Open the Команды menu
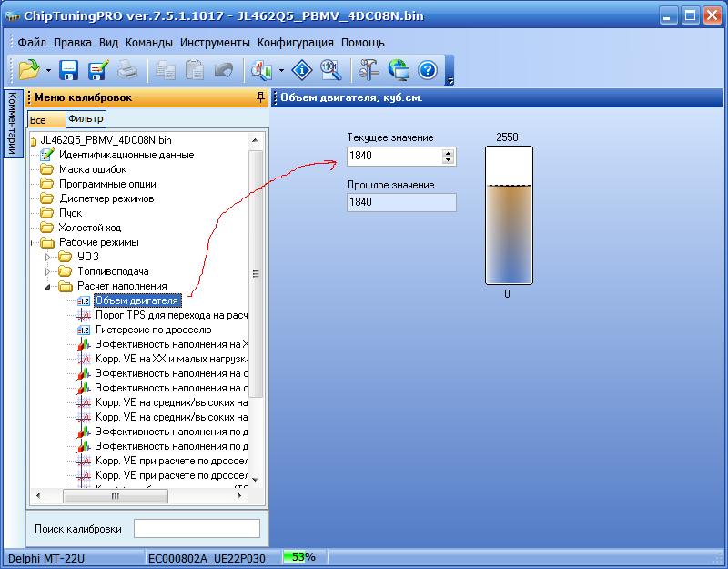 click(149, 43)
